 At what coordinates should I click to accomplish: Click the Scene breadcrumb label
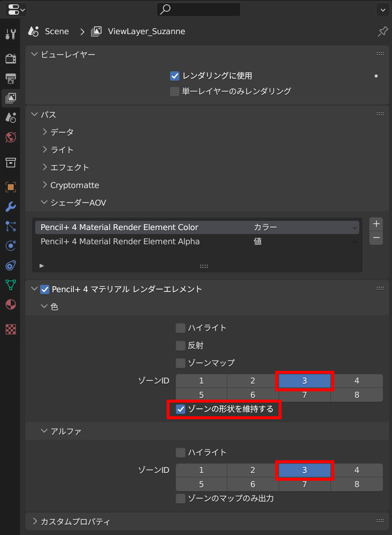tap(57, 32)
